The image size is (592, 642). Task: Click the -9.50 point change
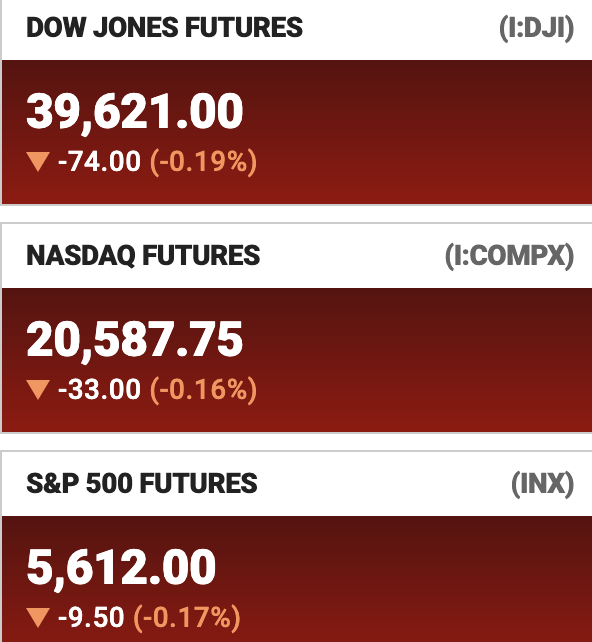91,617
